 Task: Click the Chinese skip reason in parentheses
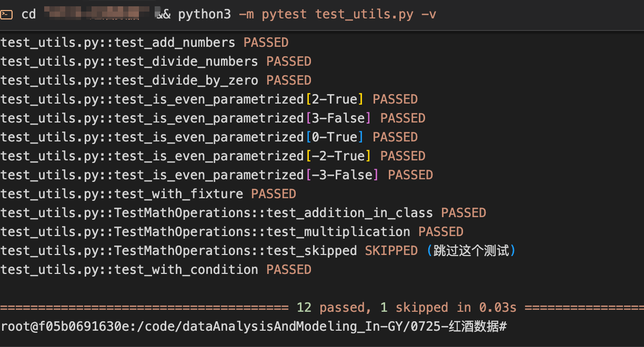471,251
